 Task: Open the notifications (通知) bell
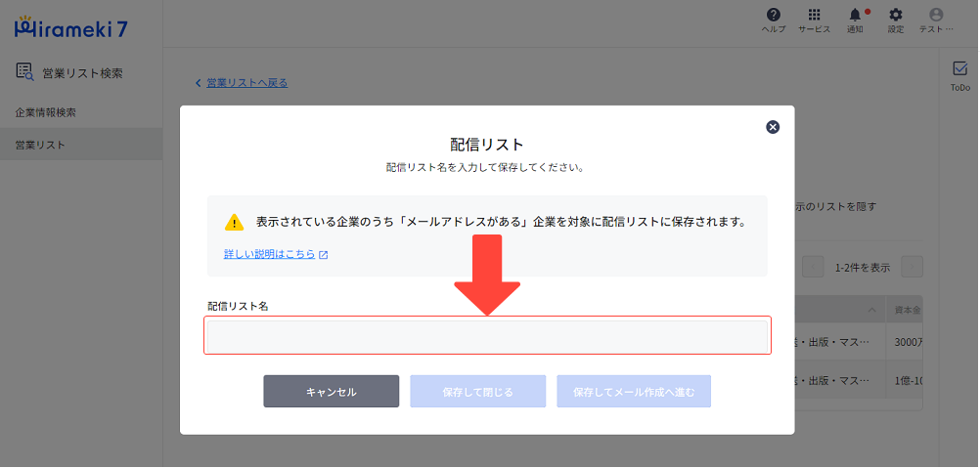click(x=855, y=15)
